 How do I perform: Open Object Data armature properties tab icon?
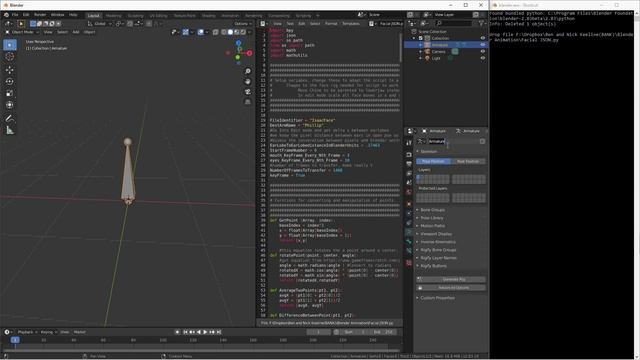click(x=409, y=232)
